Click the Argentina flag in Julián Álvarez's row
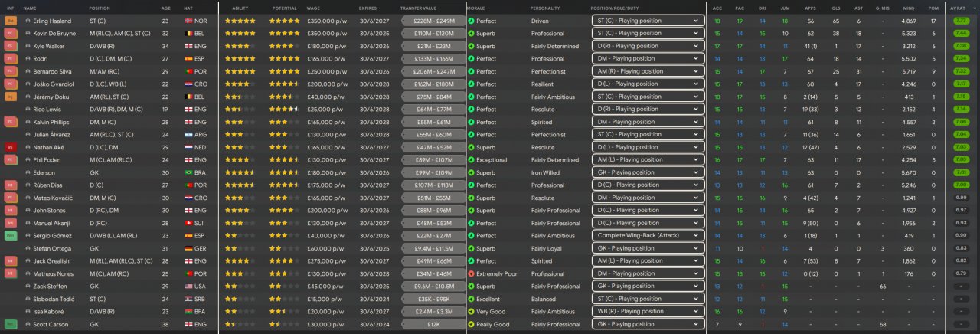This screenshot has width=980, height=334. (188, 134)
